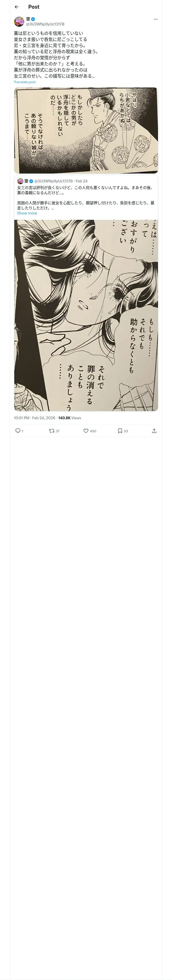Expand quoted post with Show more
Viewport: 172px width, 980px height.
[27, 213]
